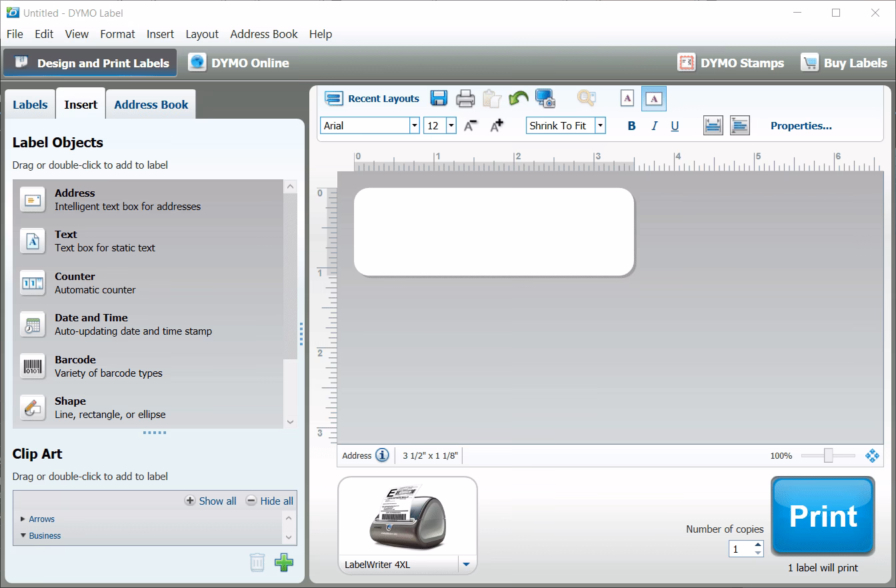The width and height of the screenshot is (896, 588).
Task: Open the Layout menu
Action: pyautogui.click(x=202, y=34)
